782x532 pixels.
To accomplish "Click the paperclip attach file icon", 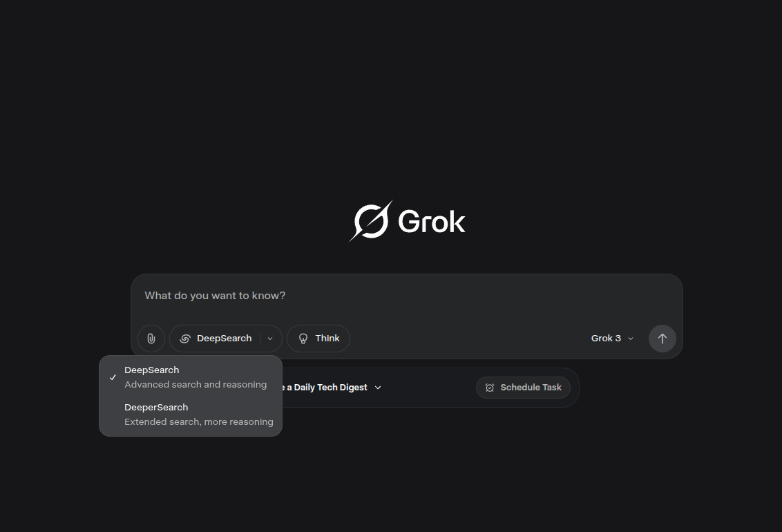I will click(x=151, y=339).
